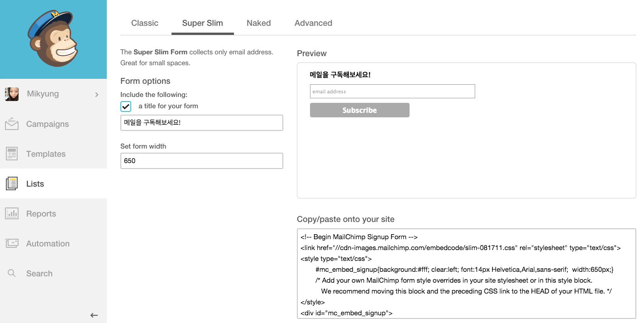The width and height of the screenshot is (644, 323).
Task: Click the email address preview field
Action: point(392,92)
